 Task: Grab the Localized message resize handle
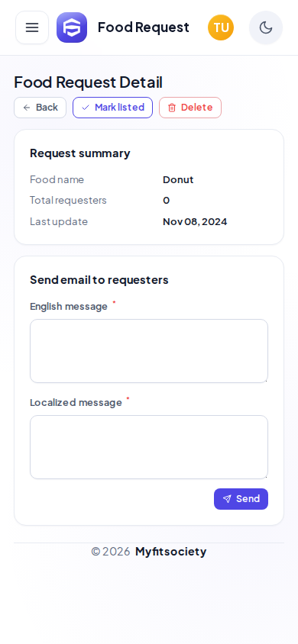pos(266,477)
